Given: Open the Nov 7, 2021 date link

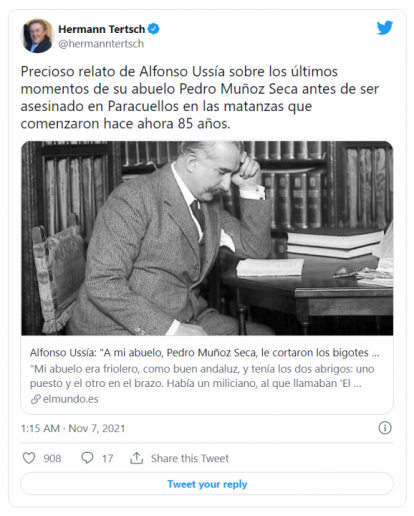Looking at the screenshot, I should pyautogui.click(x=97, y=428).
